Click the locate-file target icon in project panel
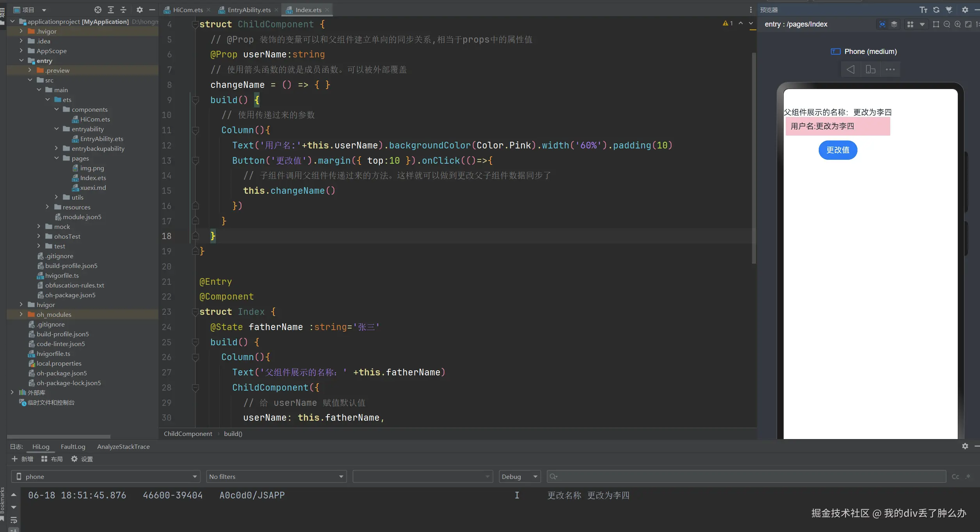Viewport: 980px width, 532px height. pos(98,10)
